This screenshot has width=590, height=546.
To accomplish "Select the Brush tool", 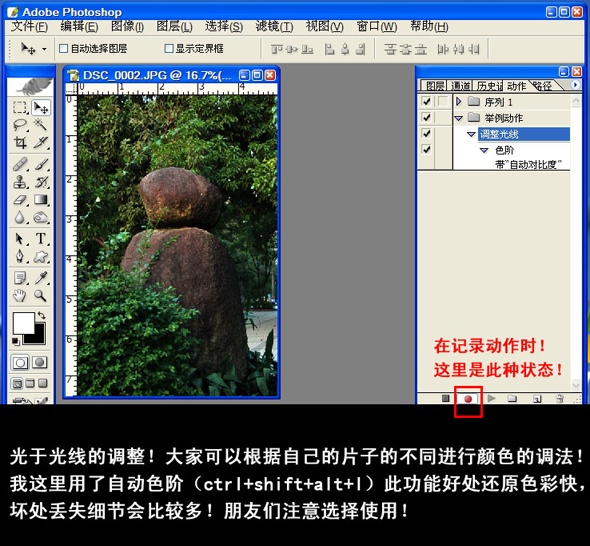I will tap(41, 164).
